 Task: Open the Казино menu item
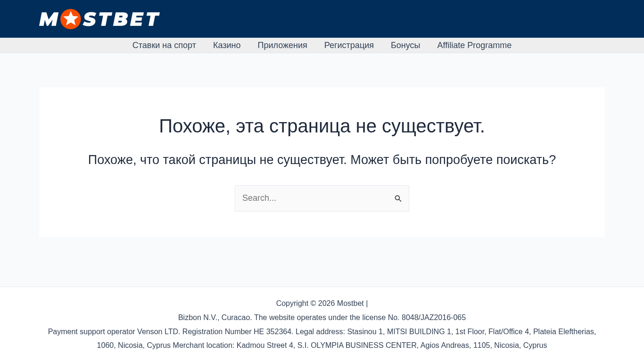227,45
